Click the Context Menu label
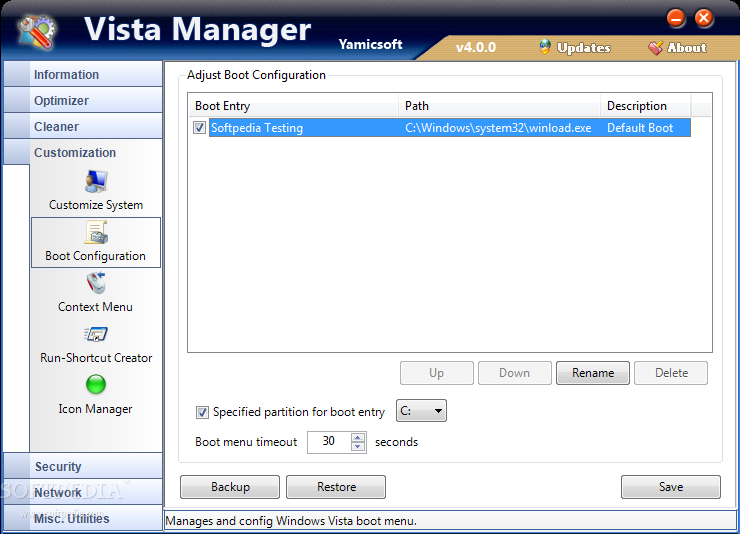This screenshot has width=740, height=534. coord(95,307)
